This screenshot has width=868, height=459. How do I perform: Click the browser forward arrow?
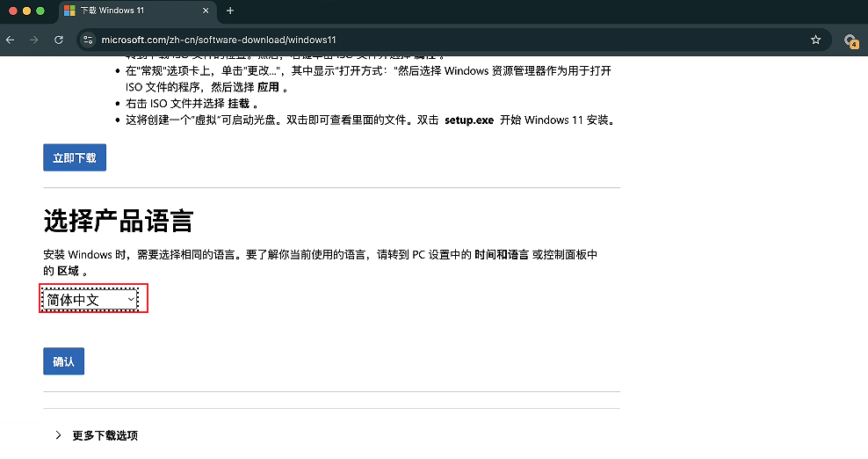[34, 40]
